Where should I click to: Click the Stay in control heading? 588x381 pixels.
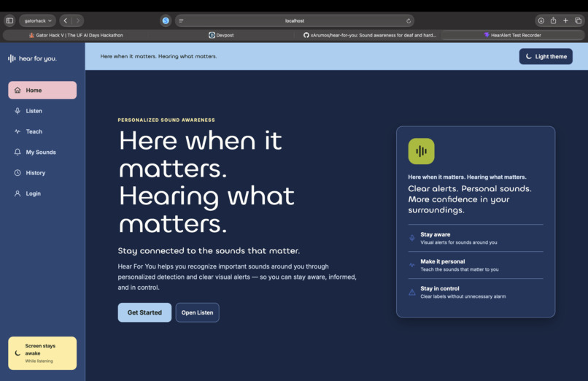pyautogui.click(x=439, y=289)
